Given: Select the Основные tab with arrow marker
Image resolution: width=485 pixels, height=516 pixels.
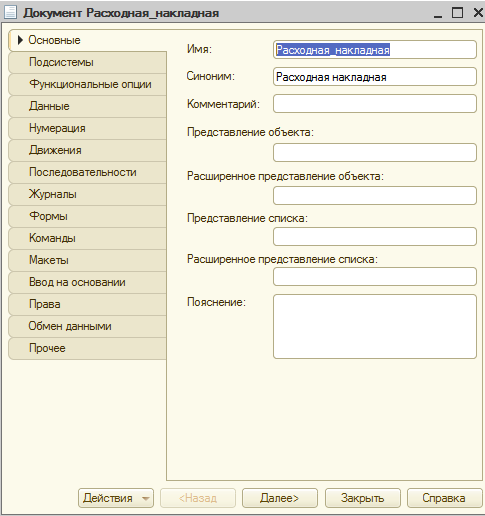Looking at the screenshot, I should [87, 40].
